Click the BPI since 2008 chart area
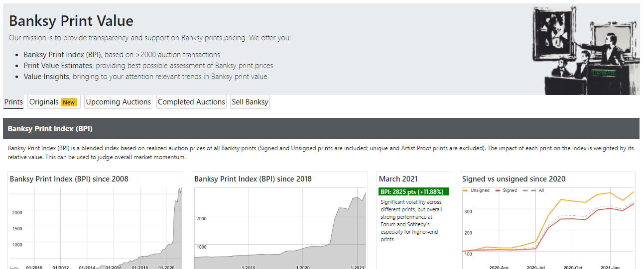This screenshot has width=644, height=269. click(95, 229)
